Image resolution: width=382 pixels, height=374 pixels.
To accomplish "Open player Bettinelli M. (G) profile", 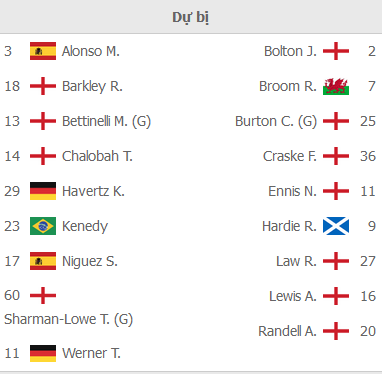I will 106,121.
